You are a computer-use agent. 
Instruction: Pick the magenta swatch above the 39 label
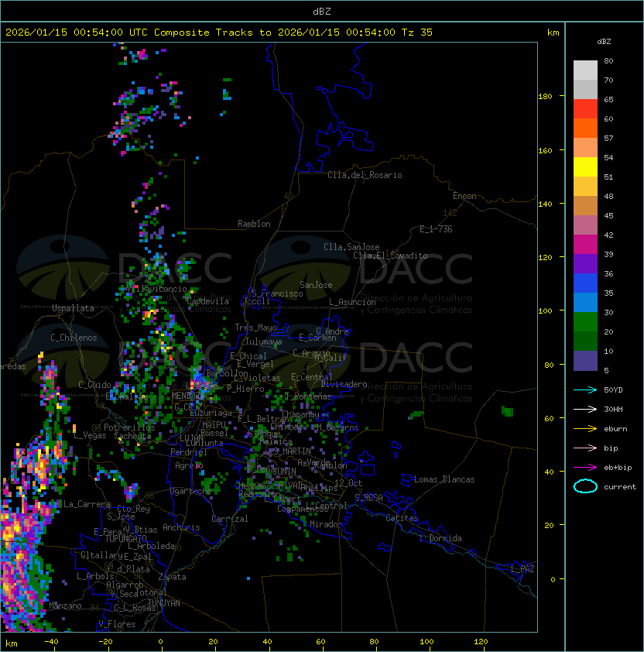(585, 244)
